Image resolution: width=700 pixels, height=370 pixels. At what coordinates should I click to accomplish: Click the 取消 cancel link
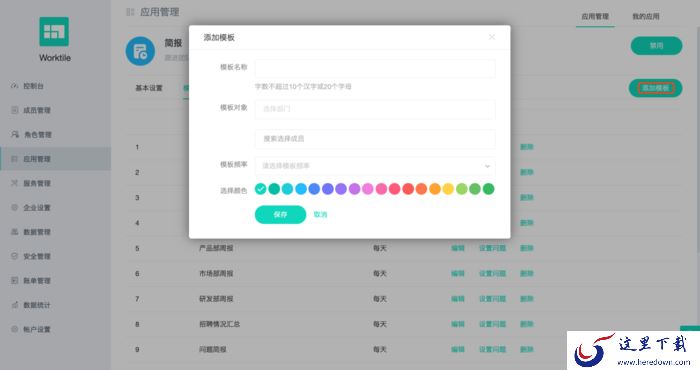coord(320,215)
